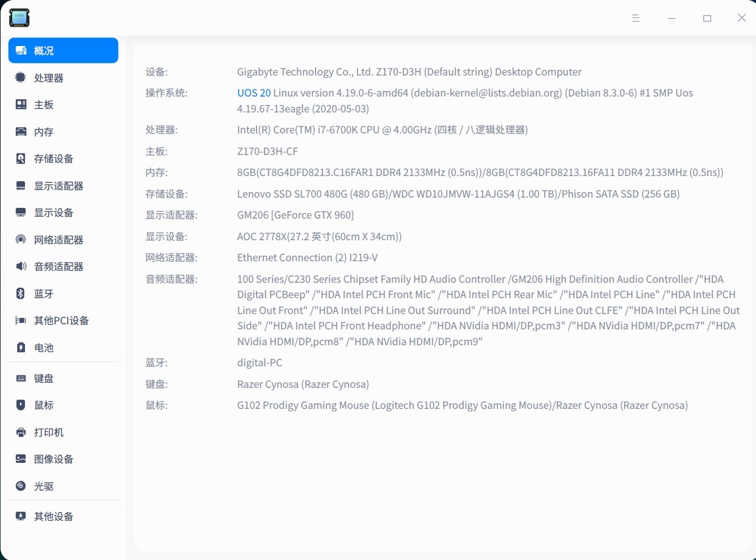Open the hamburger menu at top right
756x560 pixels.
[x=636, y=18]
